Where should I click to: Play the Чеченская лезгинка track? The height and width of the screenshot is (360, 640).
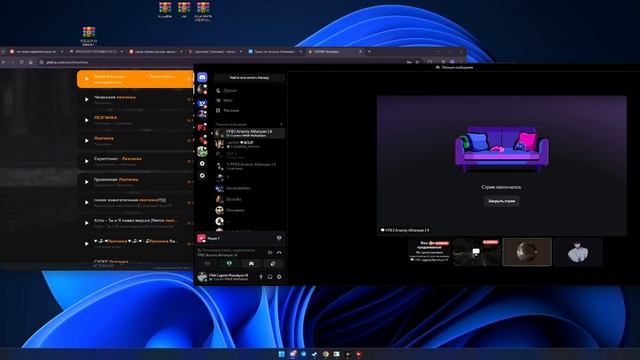(x=86, y=99)
